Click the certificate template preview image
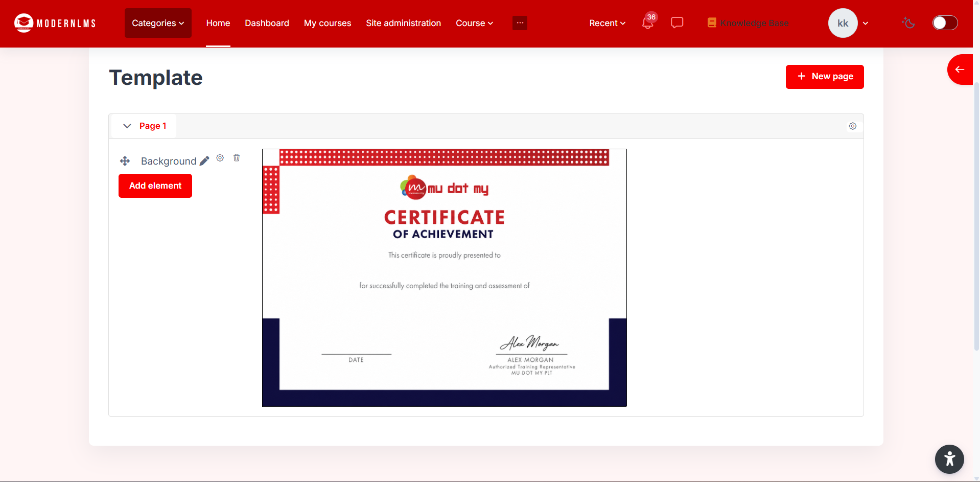 [x=445, y=278]
